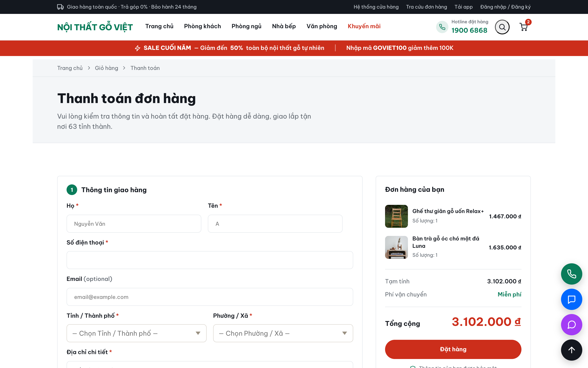Open the Phường / Xã dropdown
This screenshot has height=368, width=588.
[x=283, y=333]
